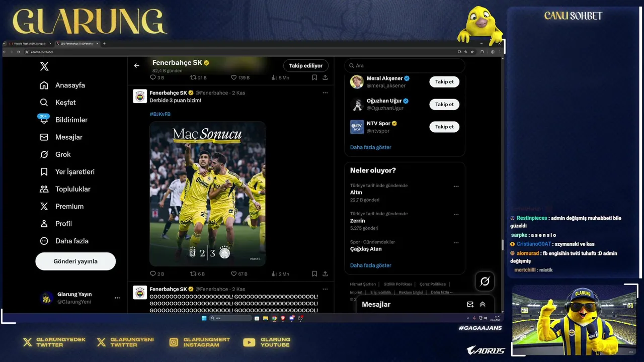Open Keşfet from the sidebar
This screenshot has width=644, height=362.
[x=58, y=103]
